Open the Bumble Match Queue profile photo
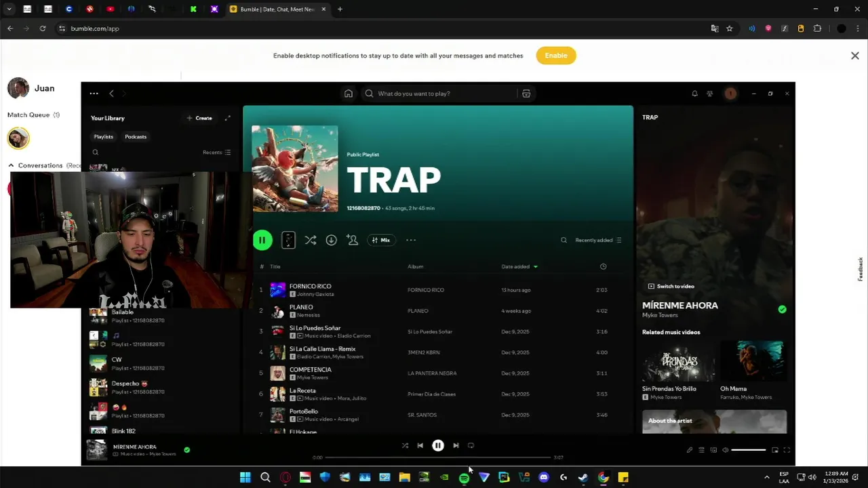Image resolution: width=868 pixels, height=488 pixels. [x=18, y=138]
